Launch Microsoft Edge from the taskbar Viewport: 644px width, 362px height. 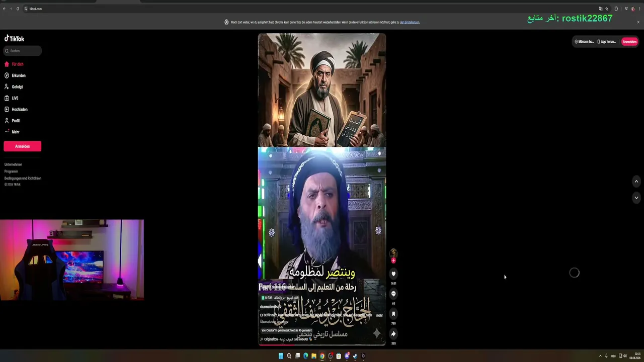click(x=305, y=356)
